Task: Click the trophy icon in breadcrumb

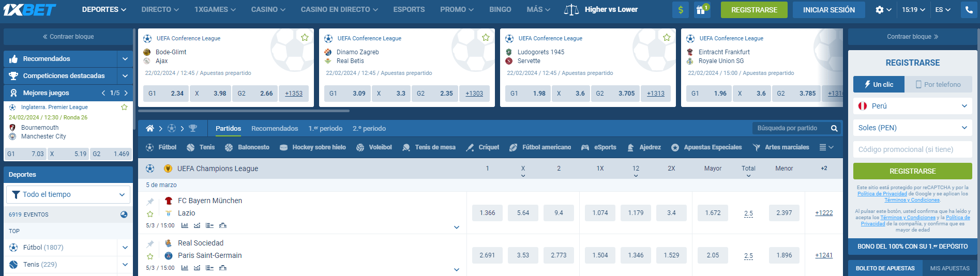Action: pyautogui.click(x=193, y=128)
